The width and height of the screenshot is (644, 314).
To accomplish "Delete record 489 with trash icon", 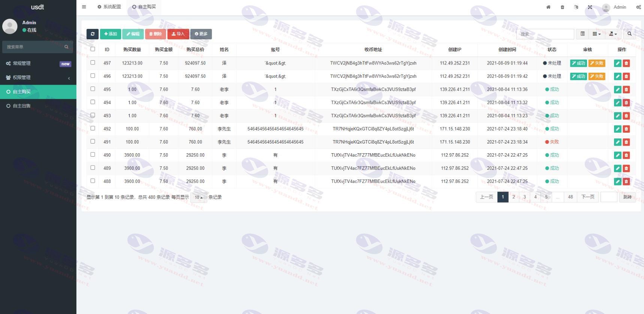I will point(626,168).
